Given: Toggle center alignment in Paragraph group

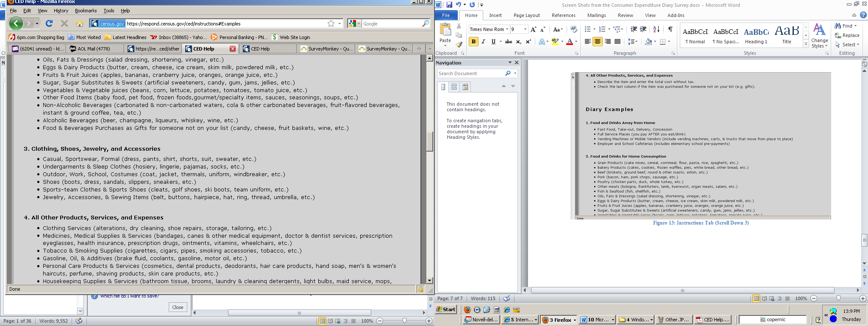Looking at the screenshot, I should [x=597, y=42].
